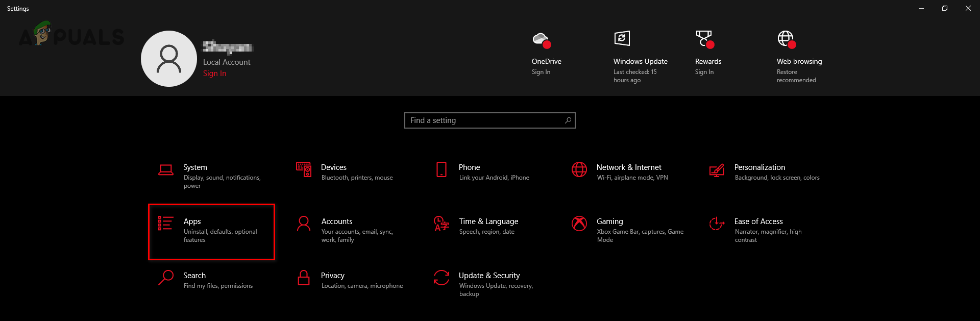The width and height of the screenshot is (980, 321).
Task: Open the System settings laptop icon
Action: click(x=165, y=170)
